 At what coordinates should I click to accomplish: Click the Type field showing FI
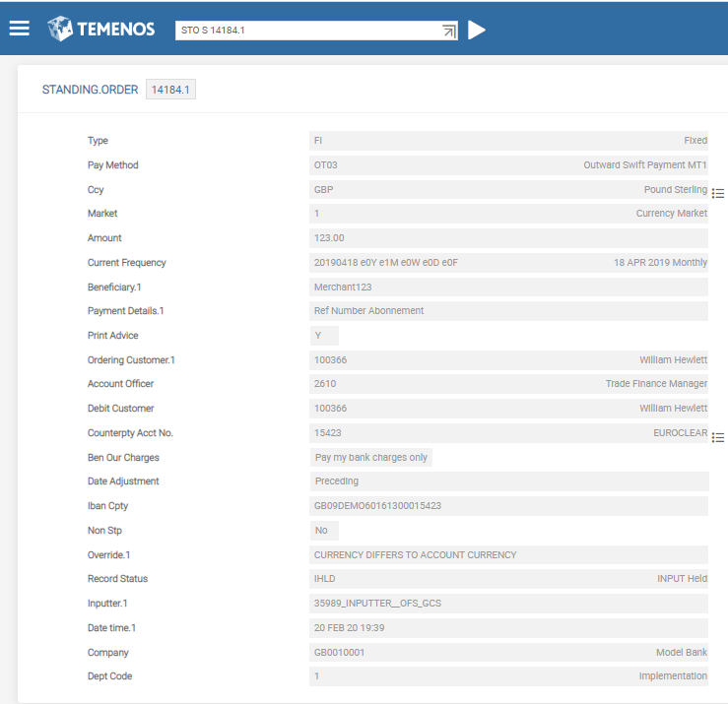click(x=508, y=141)
